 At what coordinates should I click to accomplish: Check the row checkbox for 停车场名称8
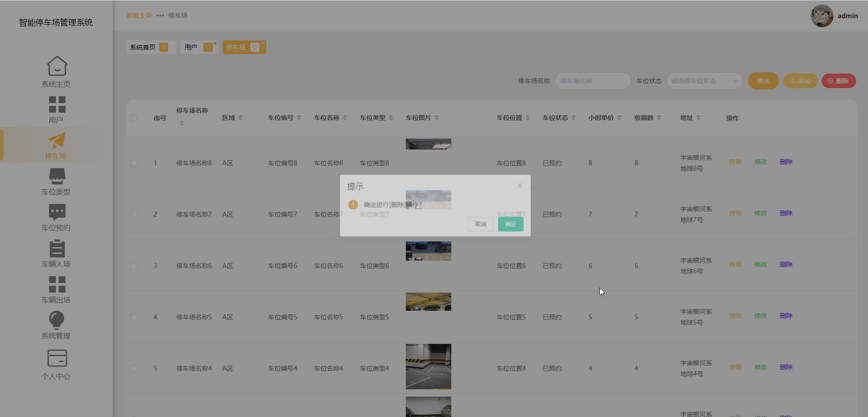[134, 163]
